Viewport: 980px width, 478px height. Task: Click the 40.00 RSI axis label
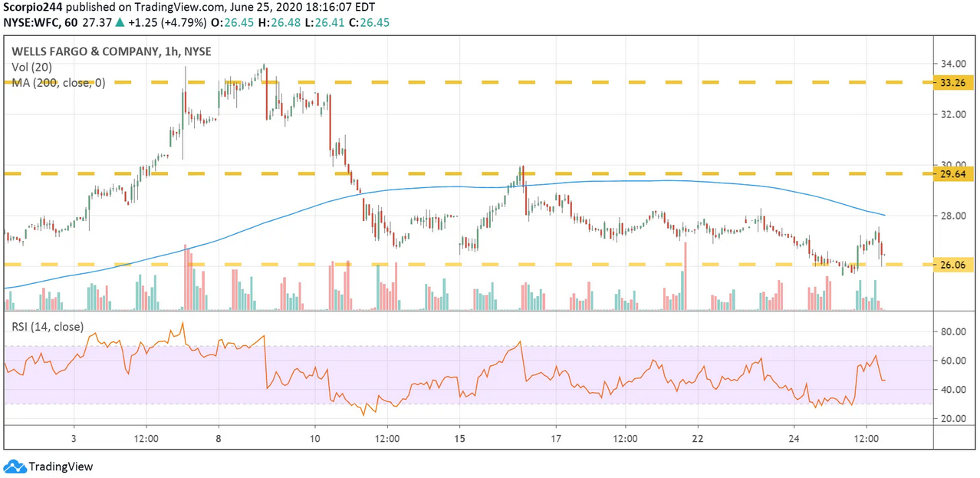point(952,390)
